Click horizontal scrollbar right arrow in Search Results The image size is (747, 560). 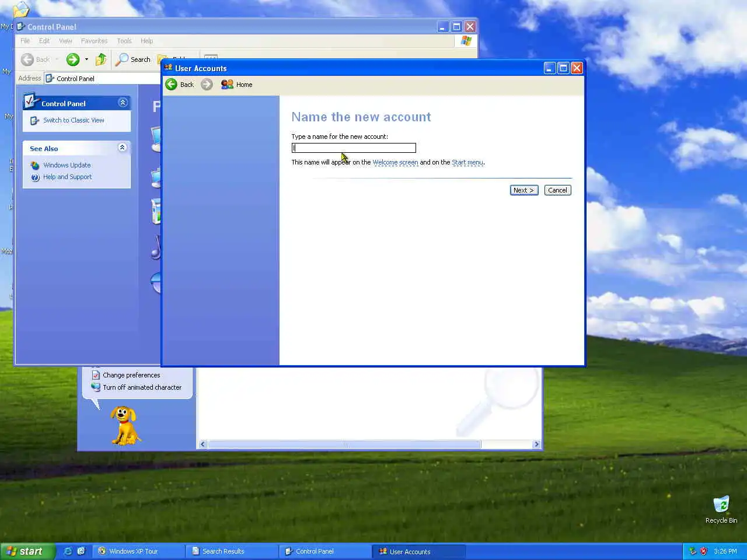click(x=536, y=444)
